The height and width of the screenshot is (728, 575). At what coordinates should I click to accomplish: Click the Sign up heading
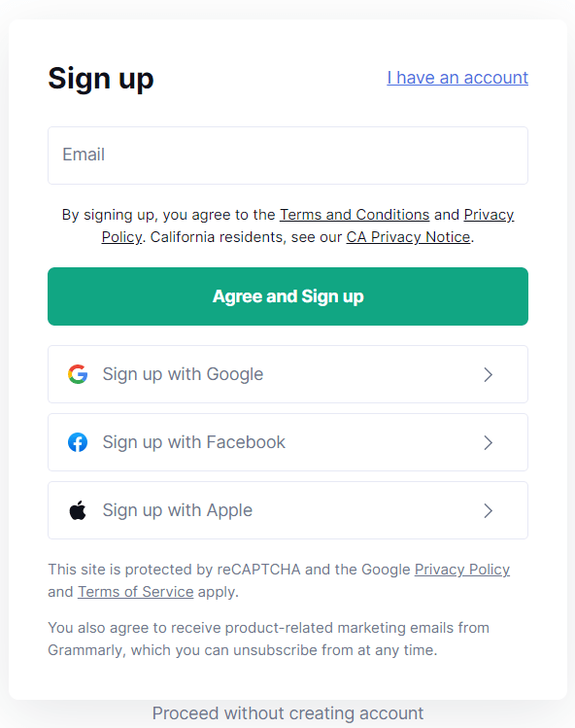[101, 79]
